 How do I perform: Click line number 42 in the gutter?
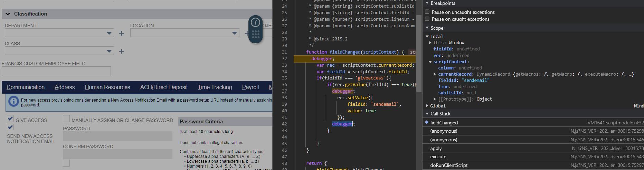click(x=284, y=124)
